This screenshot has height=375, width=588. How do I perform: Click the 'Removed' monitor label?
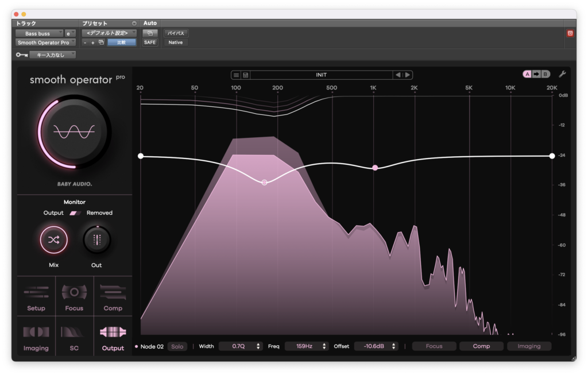tap(99, 213)
